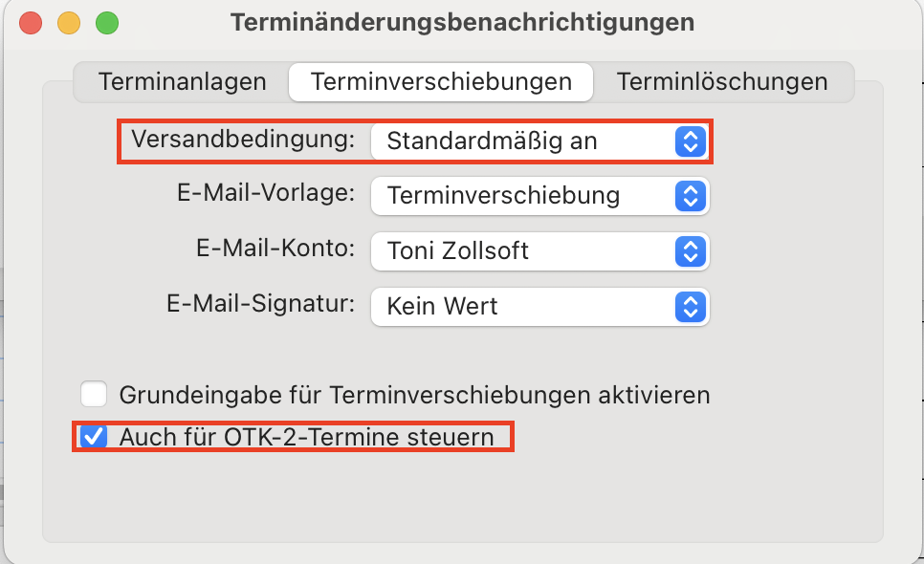Click the blue arrows icon beside Kein Wert
The width and height of the screenshot is (924, 564).
pyautogui.click(x=690, y=307)
